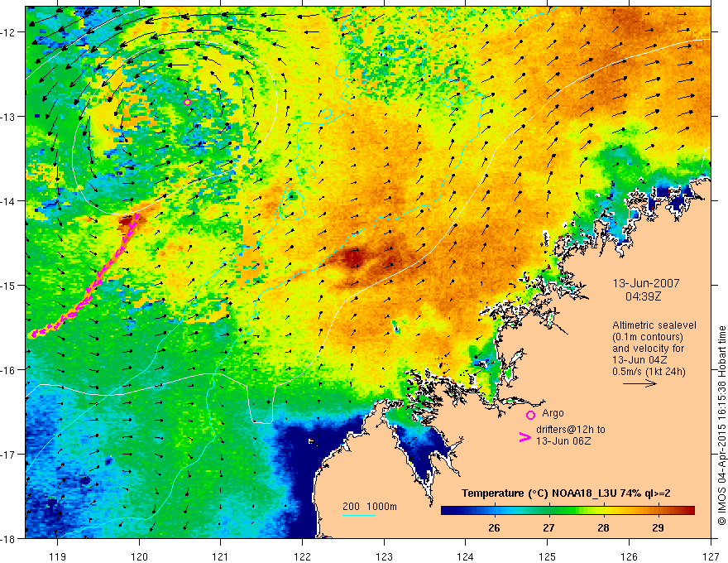Click the color bar tick label 29

[658, 528]
